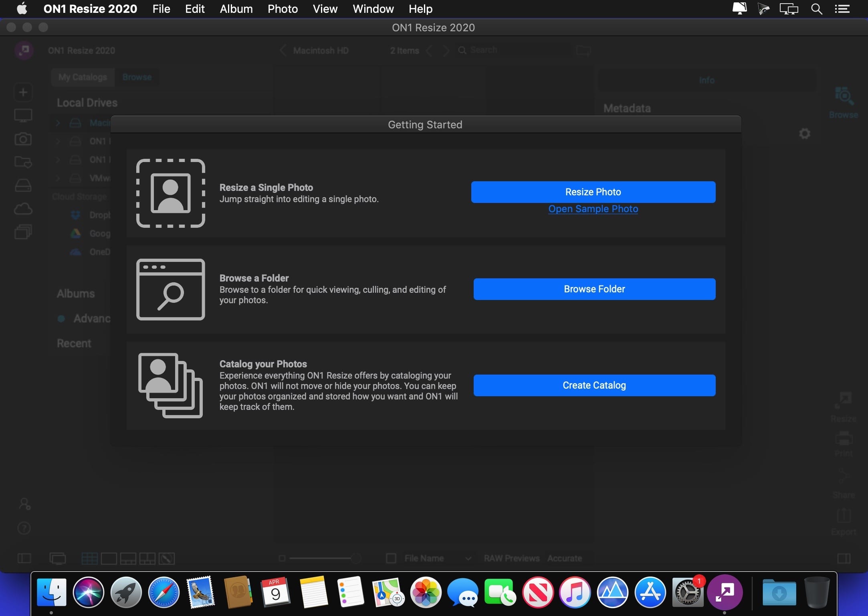Switch to the Browse tab in sidebar

click(x=137, y=77)
